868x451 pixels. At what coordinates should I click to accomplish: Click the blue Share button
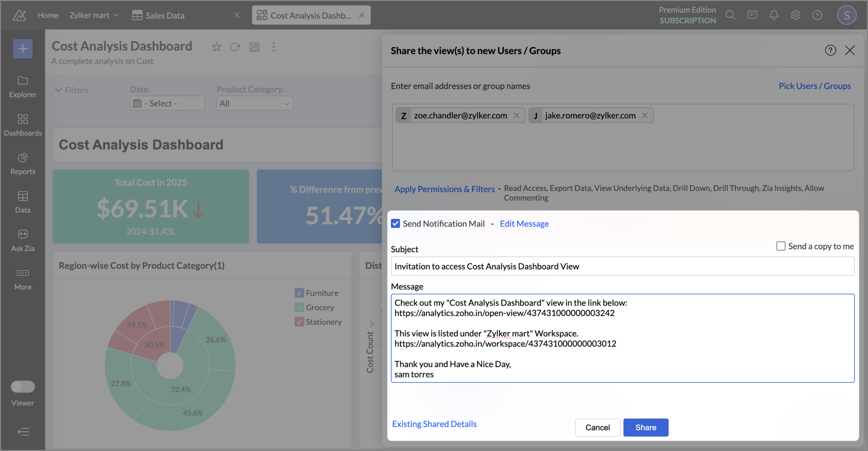646,427
